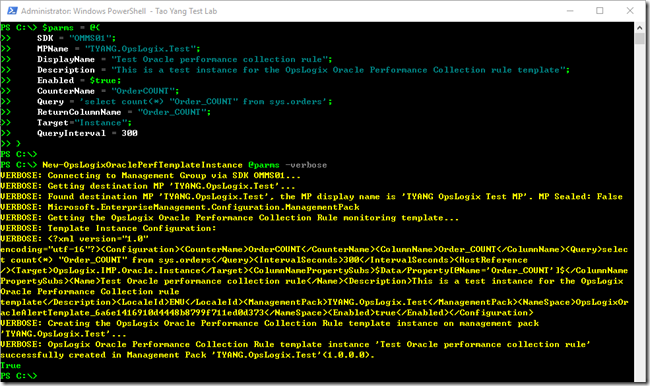650x386 pixels.
Task: Click the final 'PS C:\>' prompt
Action: [19, 376]
